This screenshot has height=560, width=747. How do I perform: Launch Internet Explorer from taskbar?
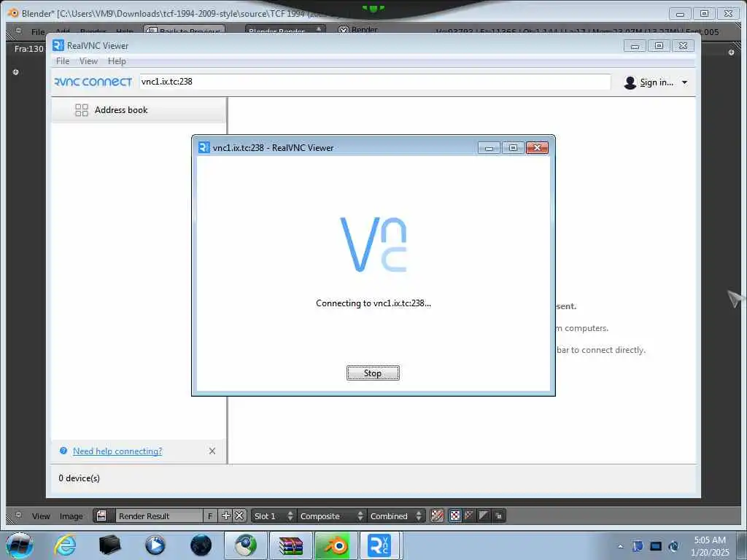[65, 545]
